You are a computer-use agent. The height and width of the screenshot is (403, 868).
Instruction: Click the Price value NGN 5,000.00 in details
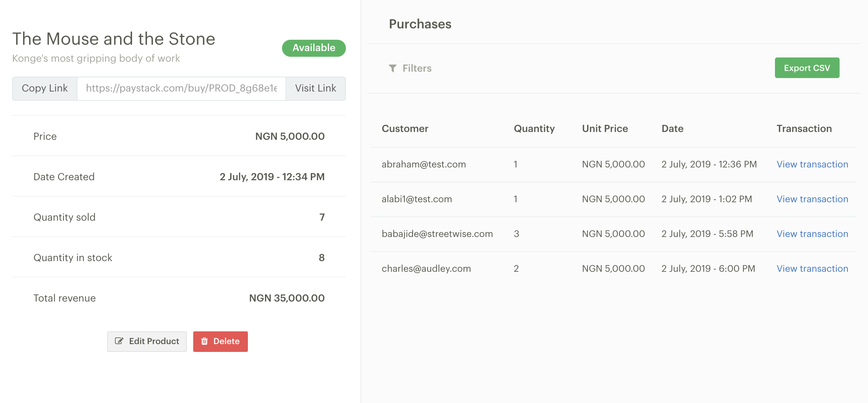[290, 136]
